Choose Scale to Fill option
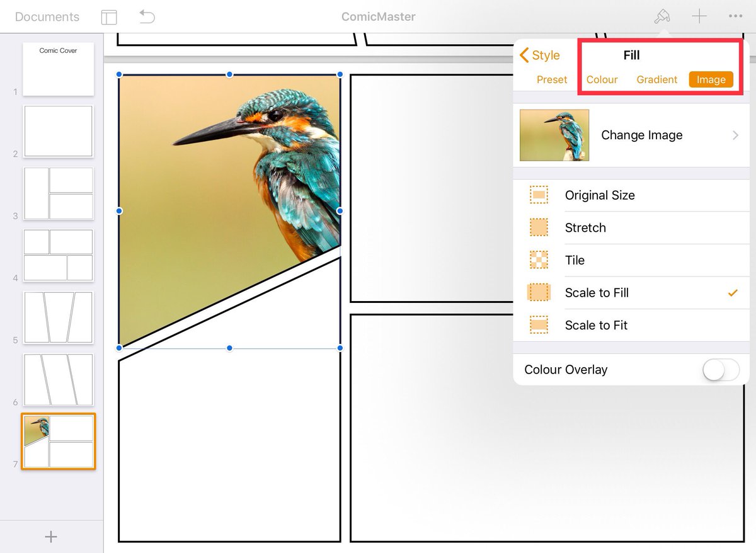 click(631, 292)
